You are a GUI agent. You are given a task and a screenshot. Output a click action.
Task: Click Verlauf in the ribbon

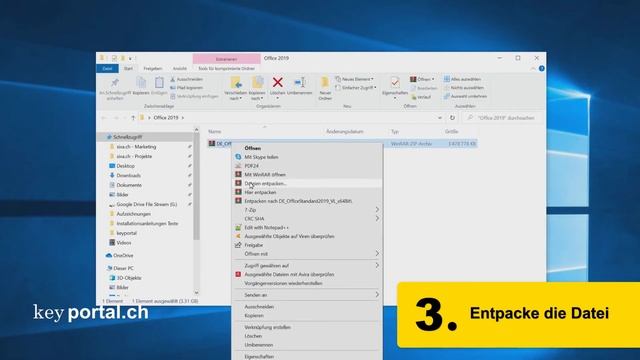(x=421, y=97)
